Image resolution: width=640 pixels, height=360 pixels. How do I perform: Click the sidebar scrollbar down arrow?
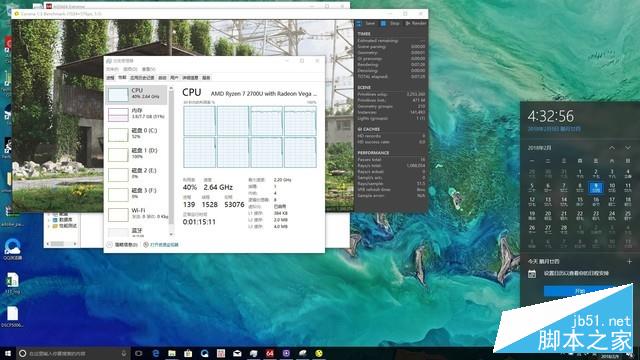171,234
